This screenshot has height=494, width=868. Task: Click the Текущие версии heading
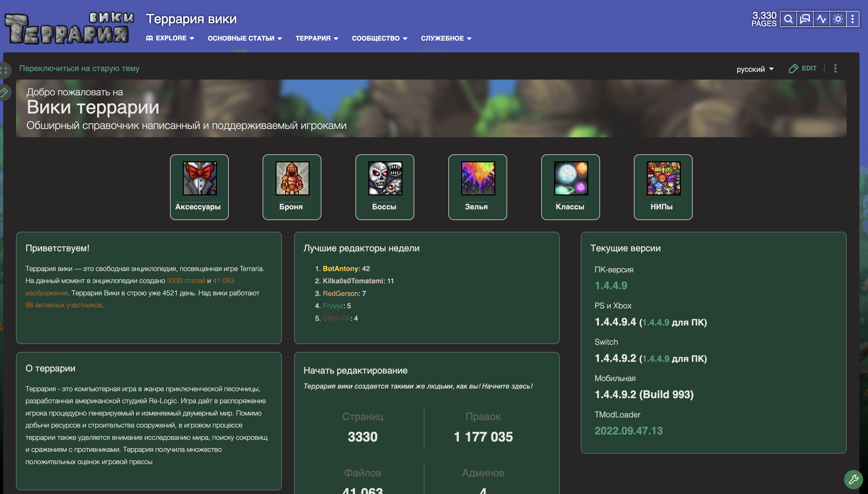click(625, 248)
